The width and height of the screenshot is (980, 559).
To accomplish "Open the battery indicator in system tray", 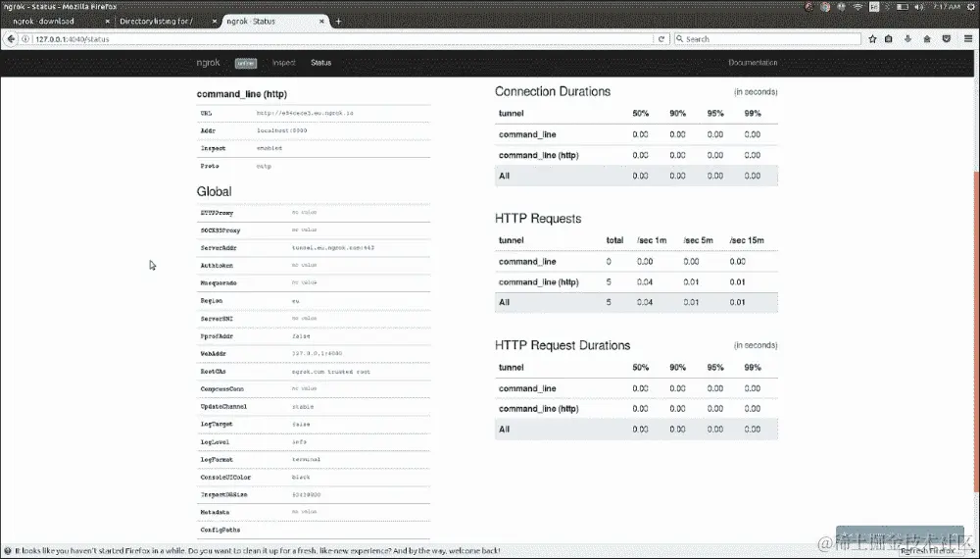I will coord(903,7).
